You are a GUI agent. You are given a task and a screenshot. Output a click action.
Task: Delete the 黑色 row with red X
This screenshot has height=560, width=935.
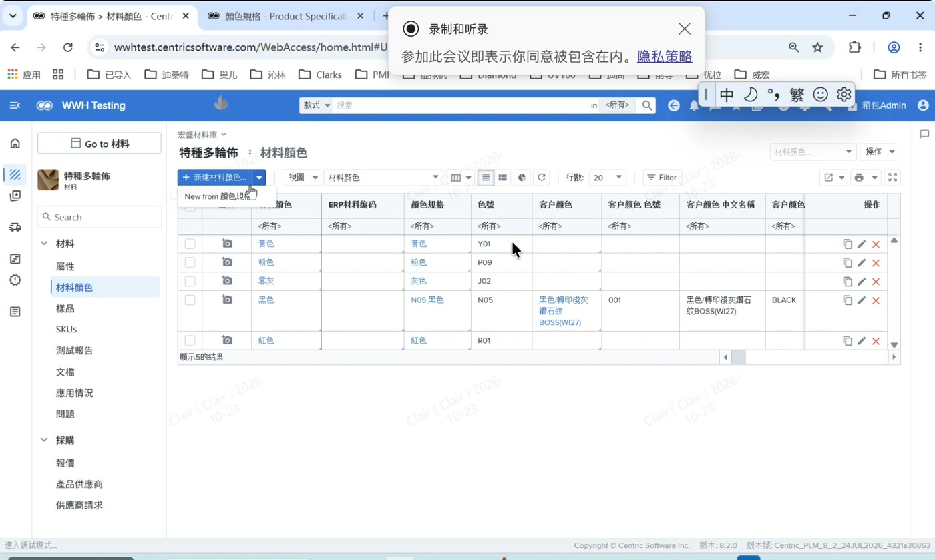[x=876, y=301]
